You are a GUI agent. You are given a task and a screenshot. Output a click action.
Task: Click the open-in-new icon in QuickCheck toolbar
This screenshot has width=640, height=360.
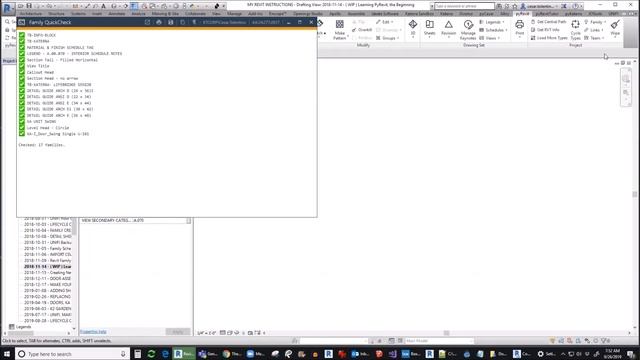click(x=147, y=22)
